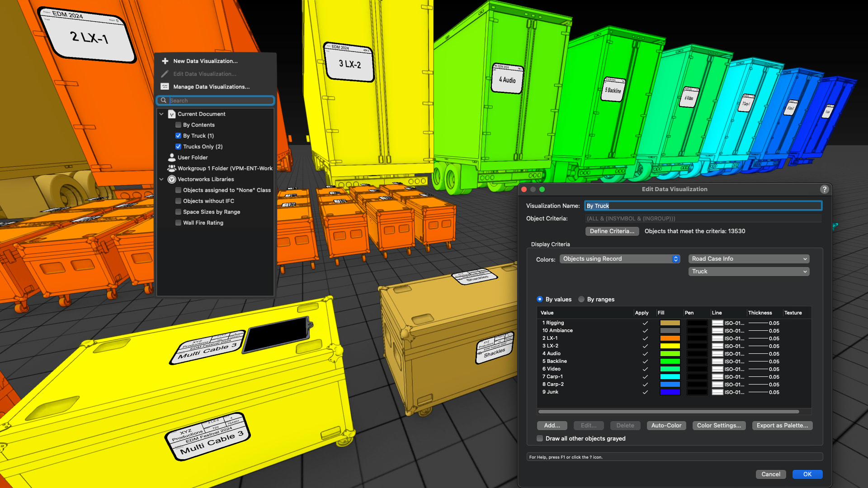The height and width of the screenshot is (488, 868).
Task: Open help with the question mark icon
Action: [825, 189]
